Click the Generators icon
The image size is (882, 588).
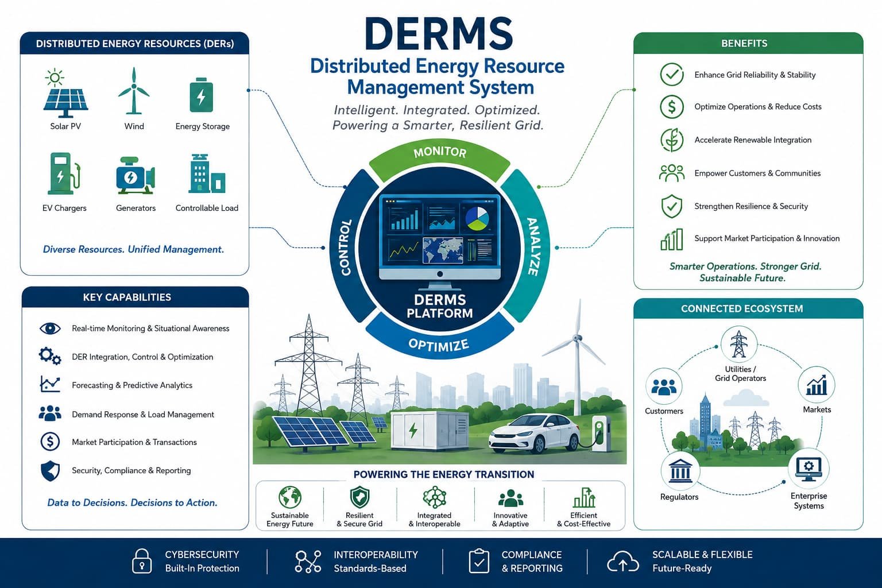click(135, 175)
